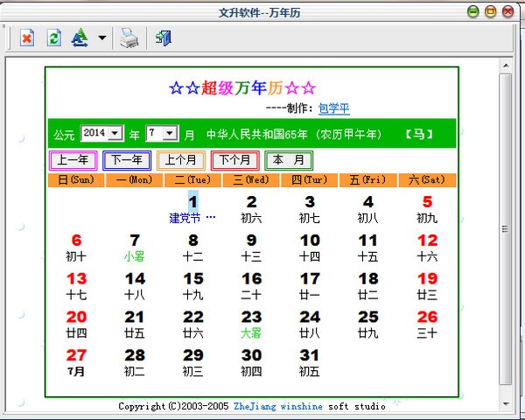Image resolution: width=525 pixels, height=420 pixels.
Task: Expand the month dropdown showing 7
Action: [171, 134]
